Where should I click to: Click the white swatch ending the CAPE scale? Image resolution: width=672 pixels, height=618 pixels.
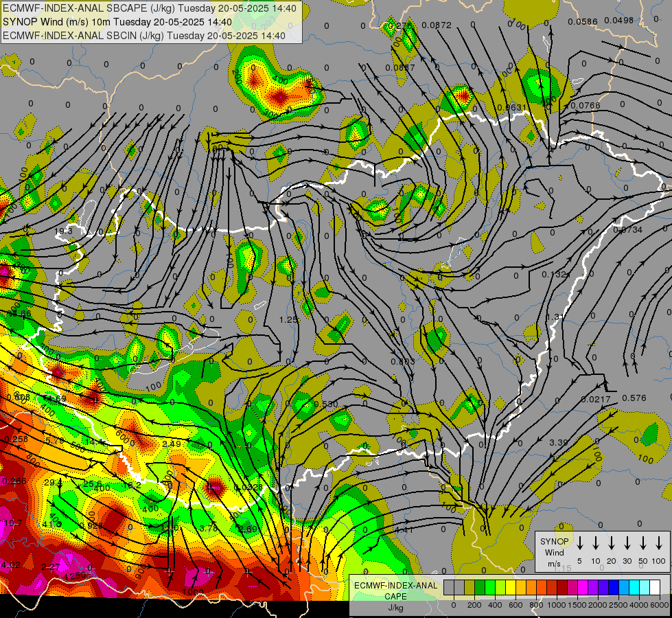655,588
